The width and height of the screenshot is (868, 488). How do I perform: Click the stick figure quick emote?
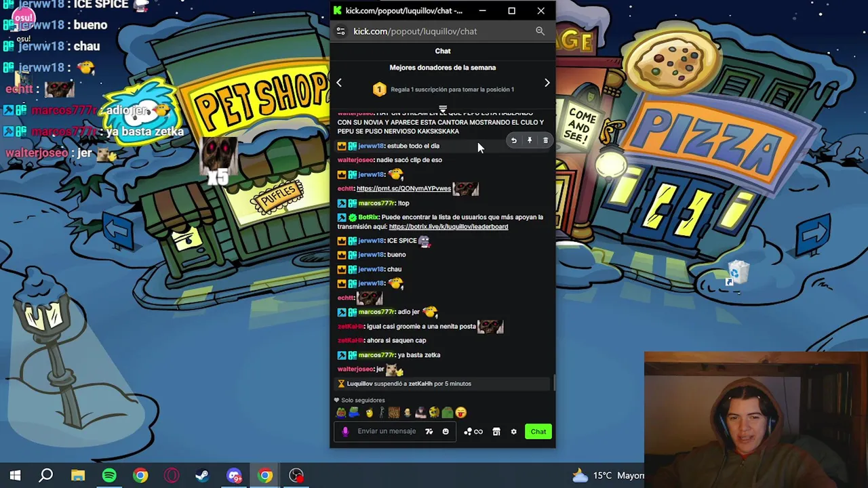(x=382, y=412)
